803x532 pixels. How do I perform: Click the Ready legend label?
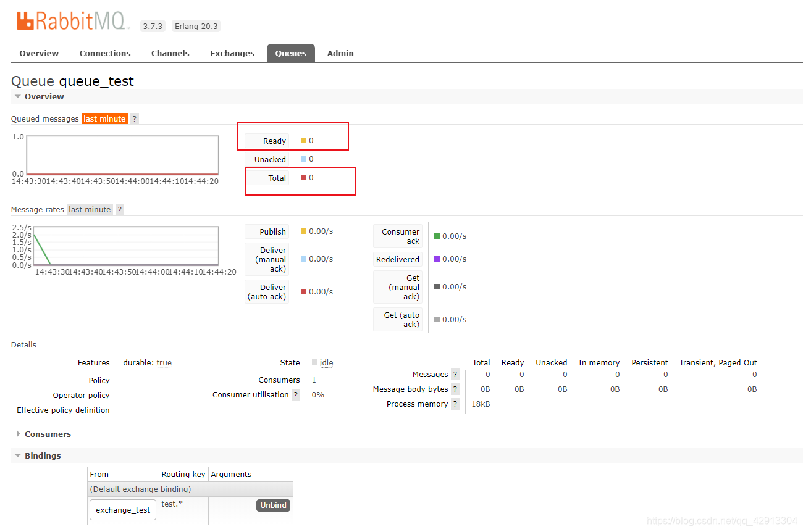click(267, 141)
